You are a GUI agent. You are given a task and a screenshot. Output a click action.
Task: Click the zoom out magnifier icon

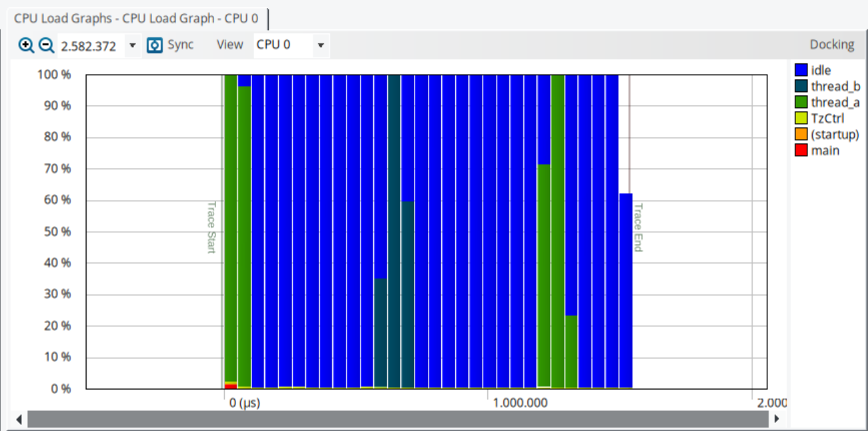[x=45, y=45]
